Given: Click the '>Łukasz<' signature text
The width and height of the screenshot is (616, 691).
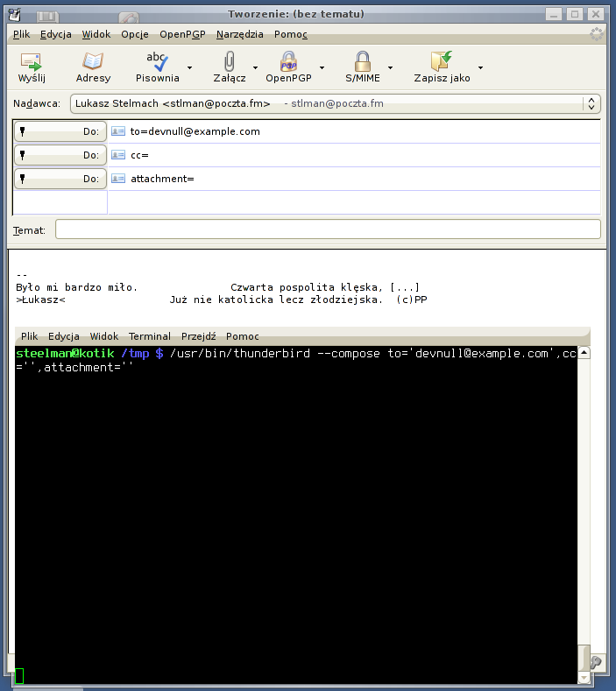Looking at the screenshot, I should [x=40, y=300].
